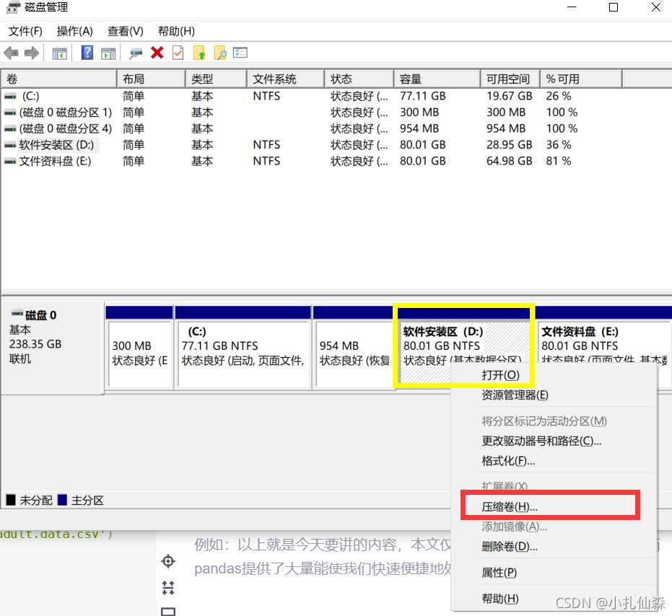672x616 pixels.
Task: Sort by the 文件系统 column header
Action: [286, 79]
